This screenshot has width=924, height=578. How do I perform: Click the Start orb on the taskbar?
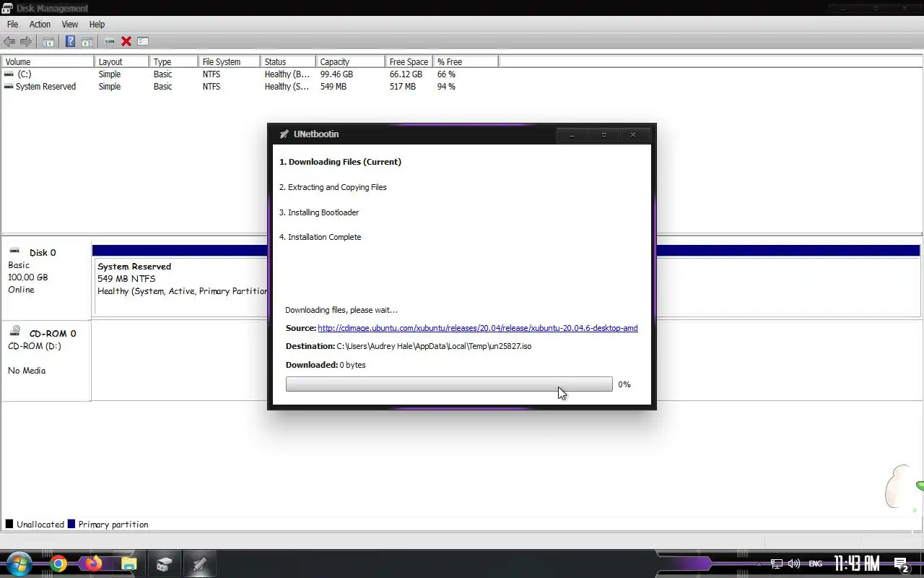(19, 564)
